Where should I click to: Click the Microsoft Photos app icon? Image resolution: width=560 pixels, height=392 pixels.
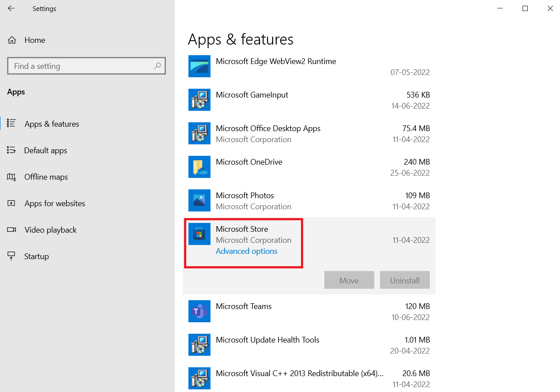(199, 200)
